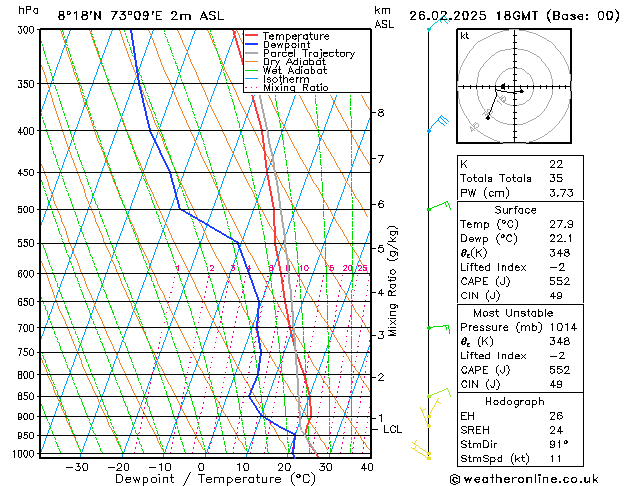629x486 pixels.
Task: Click the 40 temperature axis label
Action: pyautogui.click(x=367, y=468)
